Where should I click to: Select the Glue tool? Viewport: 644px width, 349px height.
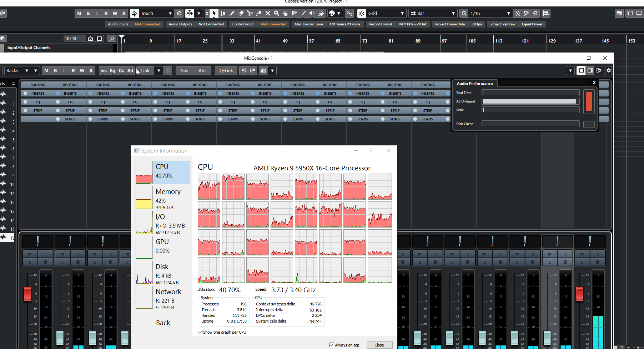point(259,14)
